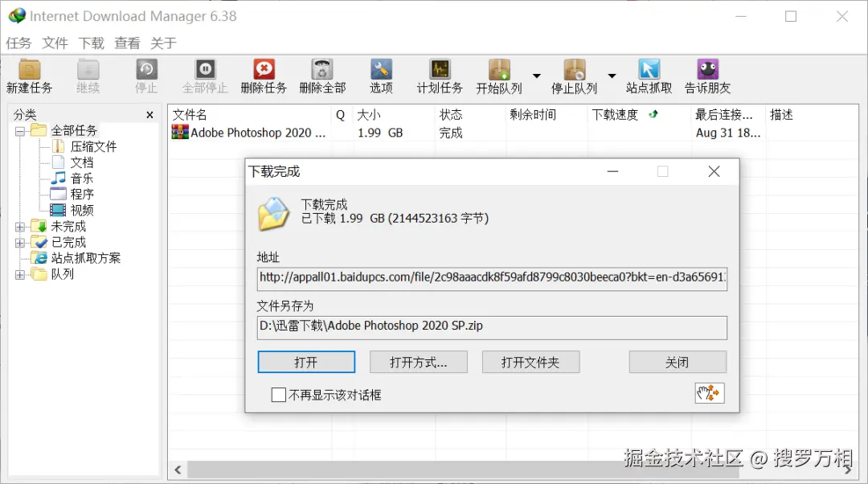Select 程序 category in tree
The height and width of the screenshot is (484, 868).
pyautogui.click(x=82, y=195)
